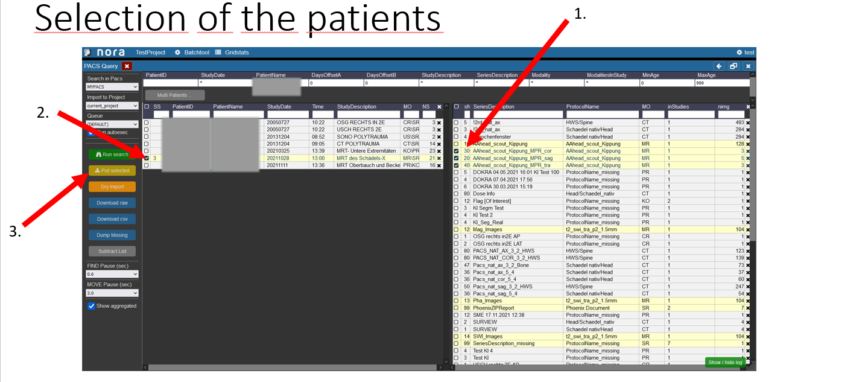
Task: Click the Download raw button
Action: 112,203
